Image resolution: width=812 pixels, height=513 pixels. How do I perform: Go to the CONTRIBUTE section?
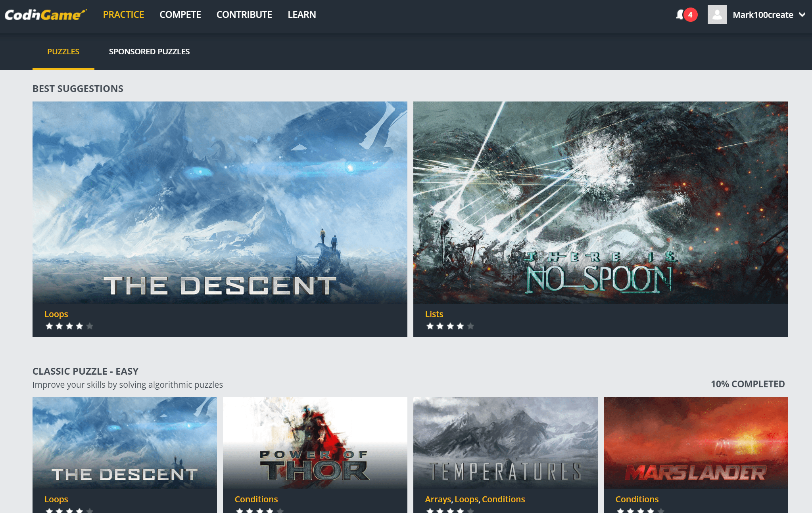(x=244, y=15)
